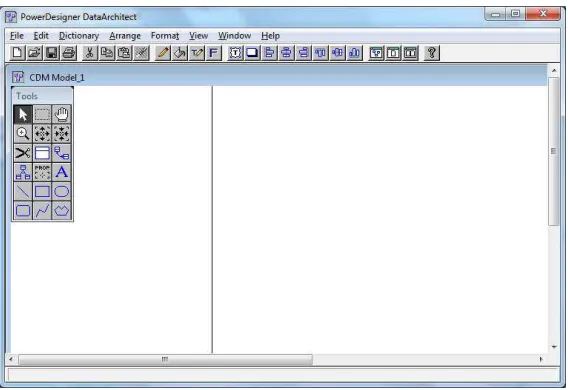This screenshot has height=390, width=568.
Task: Click the align right toolbar icon
Action: [x=304, y=53]
